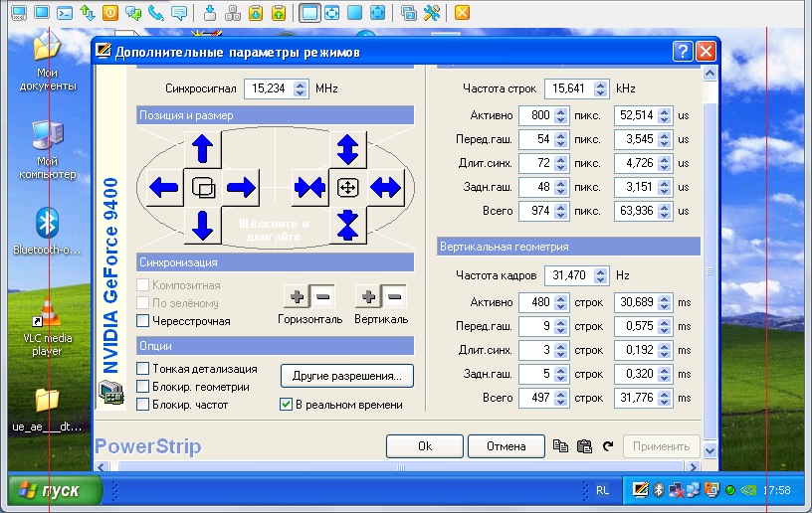Viewport: 812px width, 513px height.
Task: Click the copy timings icon beside Отмена
Action: click(x=562, y=446)
